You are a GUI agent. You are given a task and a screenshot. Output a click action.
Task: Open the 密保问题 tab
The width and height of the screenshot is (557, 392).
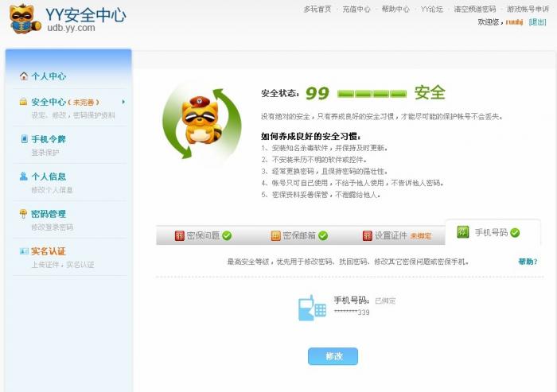click(x=203, y=235)
